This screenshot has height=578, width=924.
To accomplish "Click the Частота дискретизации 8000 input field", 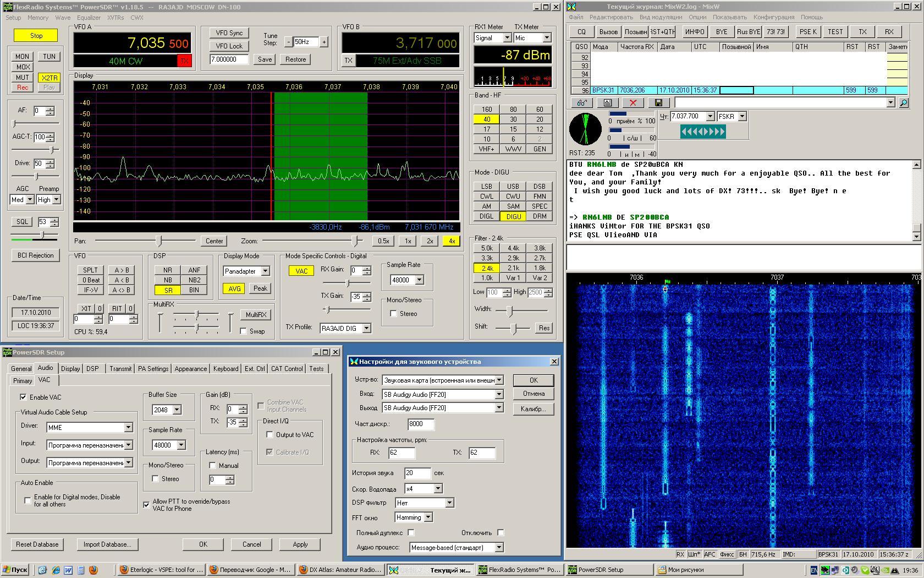I will (421, 424).
